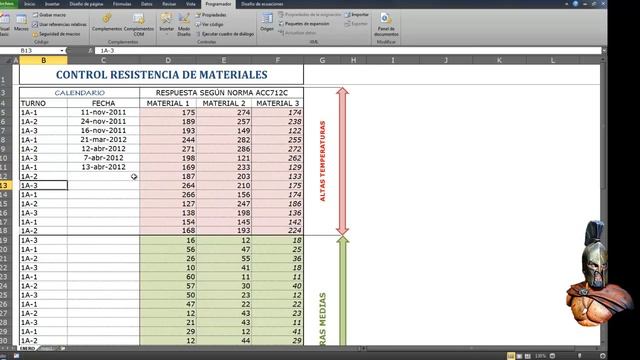Click the vertical scrollbar on the right
The height and width of the screenshot is (360, 640).
point(604,202)
